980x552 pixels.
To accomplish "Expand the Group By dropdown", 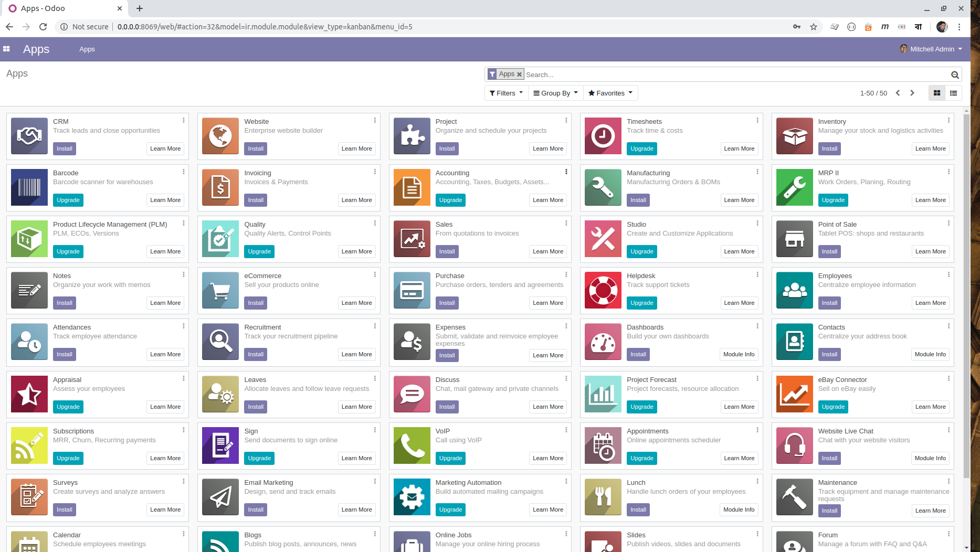I will [555, 93].
